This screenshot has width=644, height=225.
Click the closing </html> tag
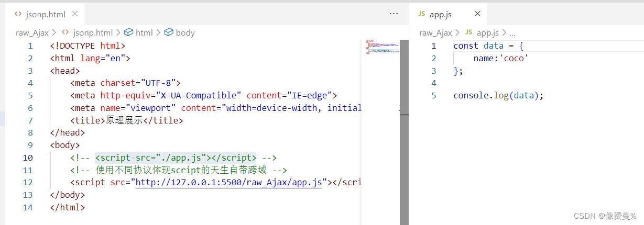[67, 207]
